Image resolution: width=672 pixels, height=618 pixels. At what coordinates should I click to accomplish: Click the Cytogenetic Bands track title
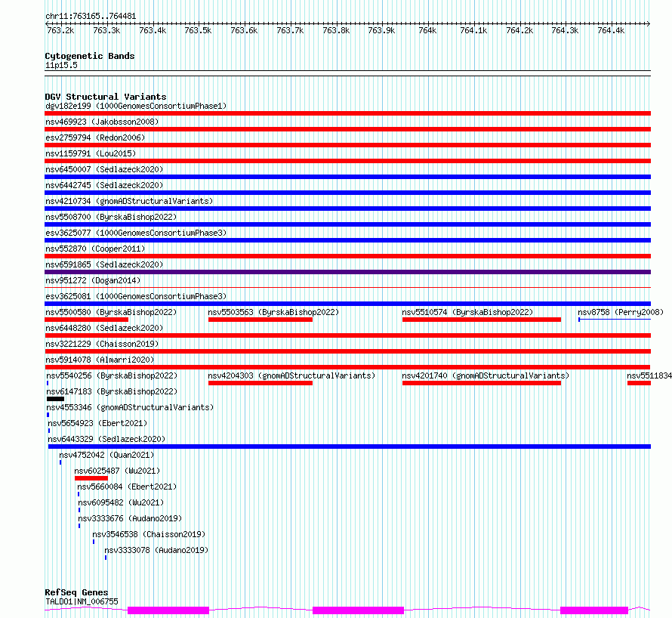(90, 56)
